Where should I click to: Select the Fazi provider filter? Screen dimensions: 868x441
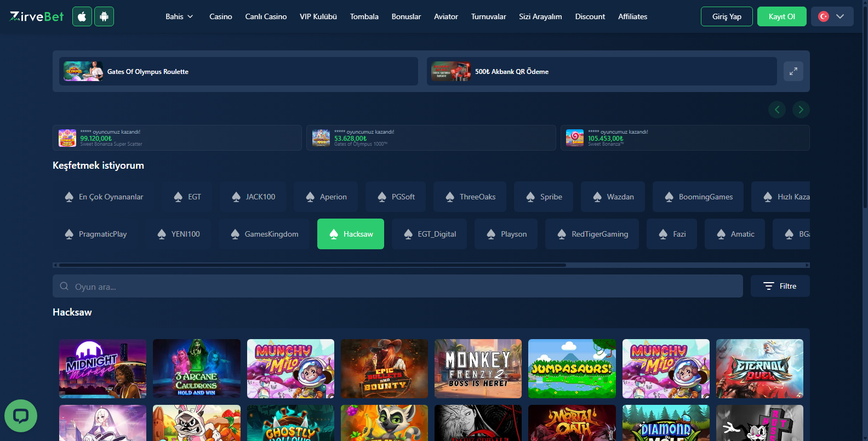pyautogui.click(x=672, y=234)
